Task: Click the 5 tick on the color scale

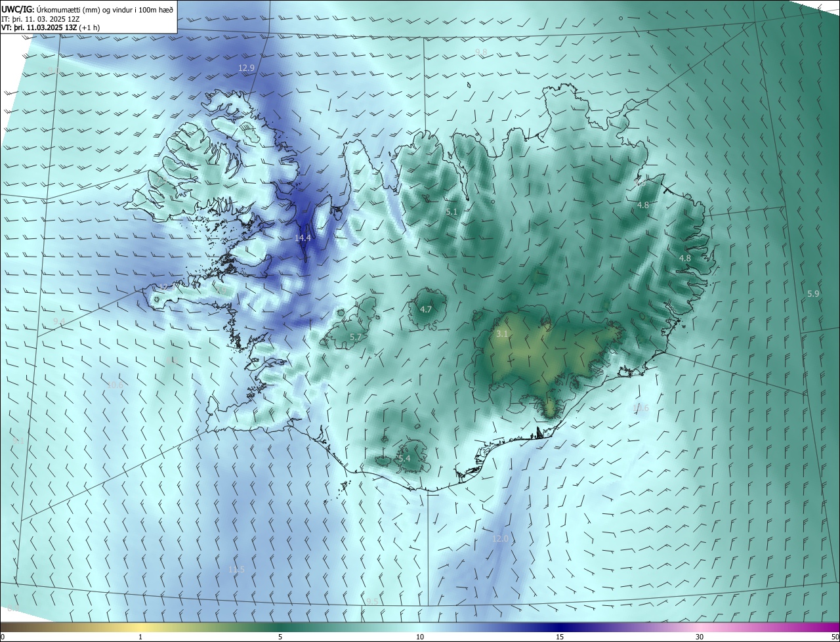Action: (280, 637)
